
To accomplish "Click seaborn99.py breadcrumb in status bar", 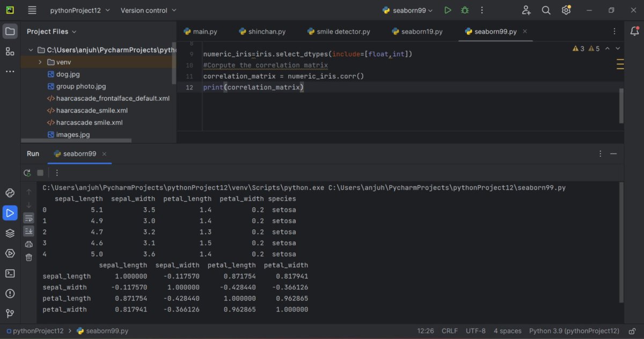I will tap(103, 331).
